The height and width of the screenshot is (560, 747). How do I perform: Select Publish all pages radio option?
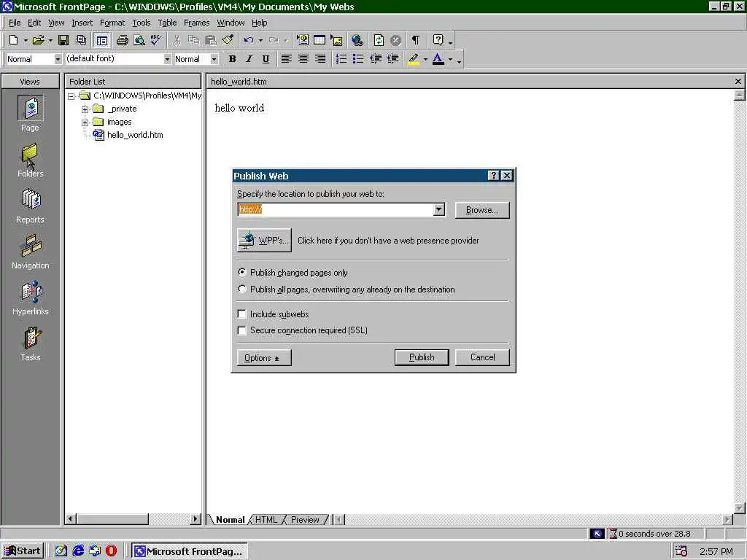(242, 289)
